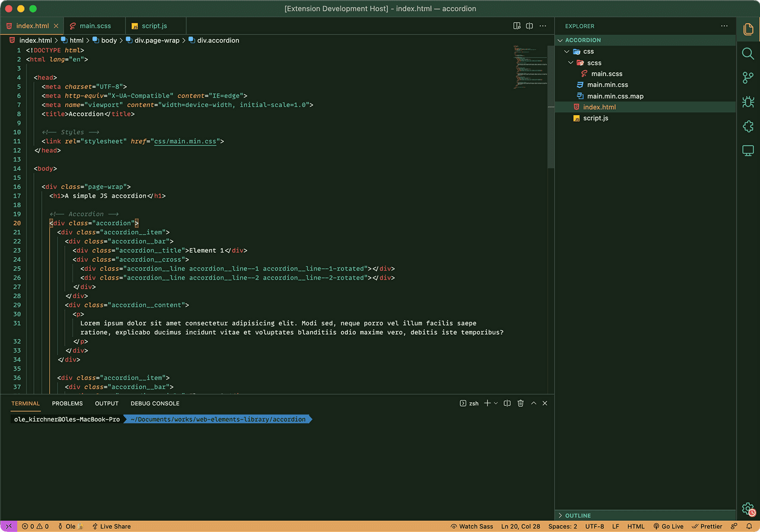Screen dimensions: 760x532
Task: Switch to the main.scss tab
Action: click(x=94, y=26)
